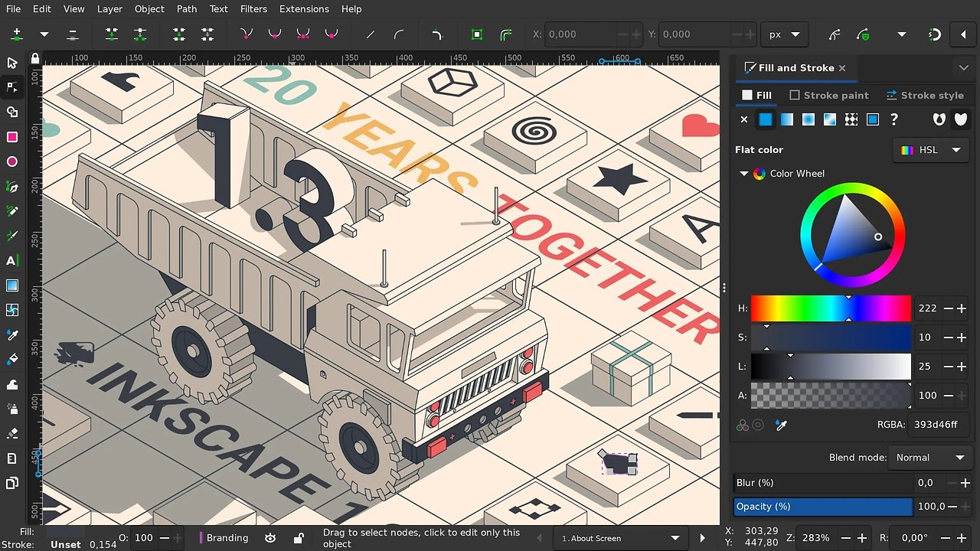Select the Shape Builder tool
The image size is (980, 551).
coord(11,112)
